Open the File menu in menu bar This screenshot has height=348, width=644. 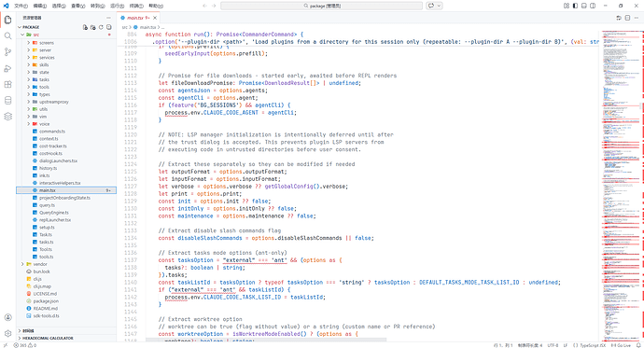pos(21,6)
